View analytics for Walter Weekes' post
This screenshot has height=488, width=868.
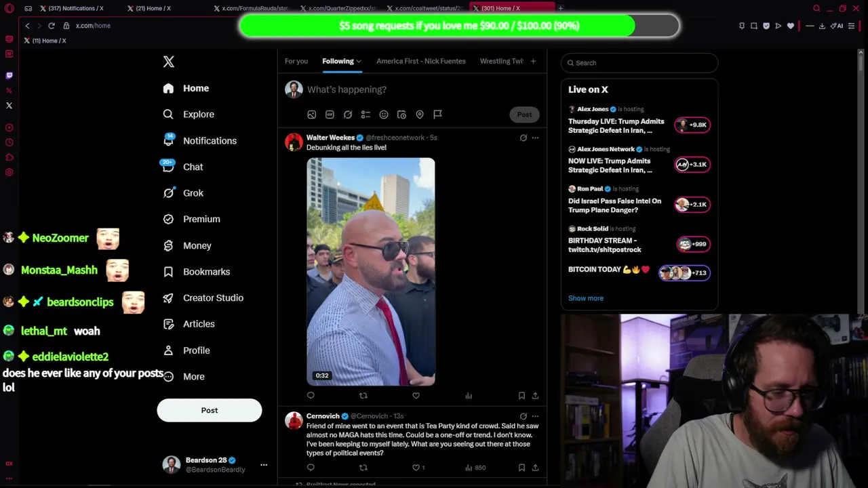click(x=469, y=396)
